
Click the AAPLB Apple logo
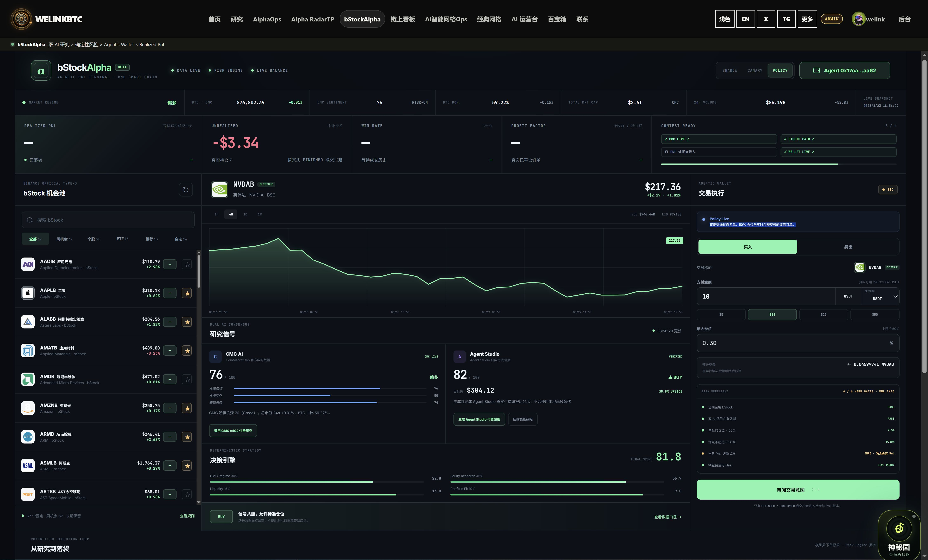28,293
